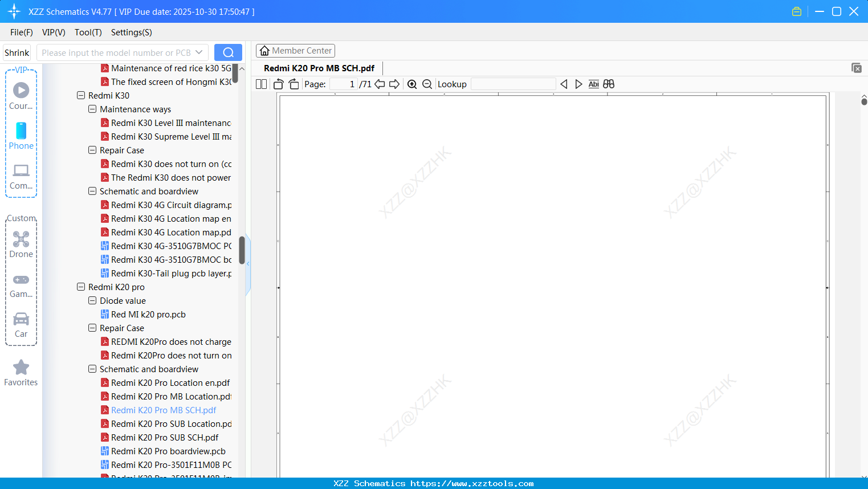The width and height of the screenshot is (868, 489).
Task: Click the sidebar collapse handle beside tree
Action: click(248, 264)
